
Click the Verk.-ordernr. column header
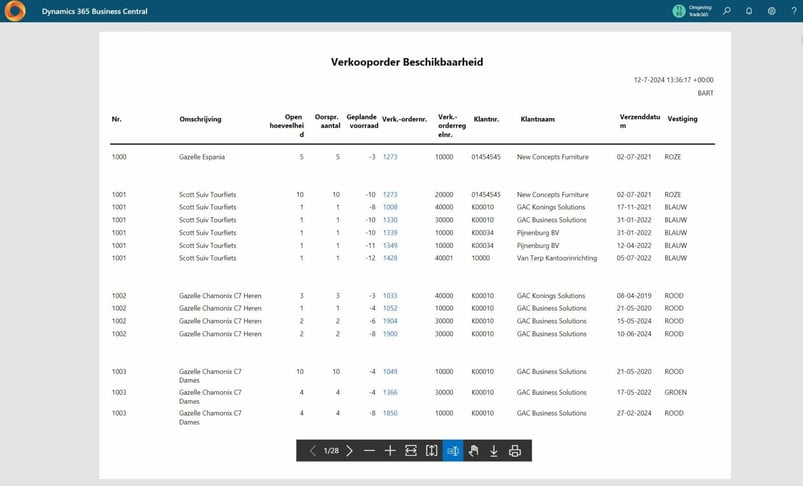click(405, 119)
